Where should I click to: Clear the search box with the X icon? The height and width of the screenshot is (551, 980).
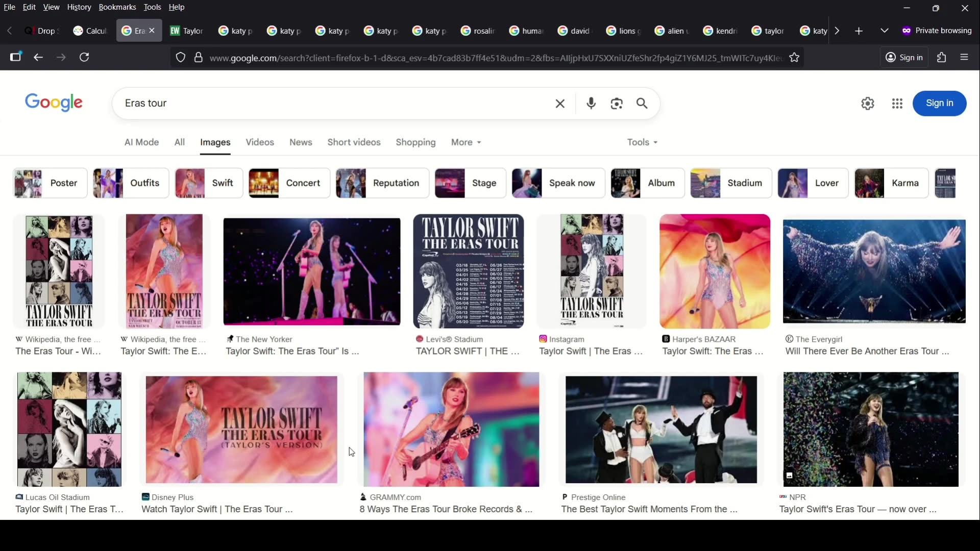tap(560, 104)
